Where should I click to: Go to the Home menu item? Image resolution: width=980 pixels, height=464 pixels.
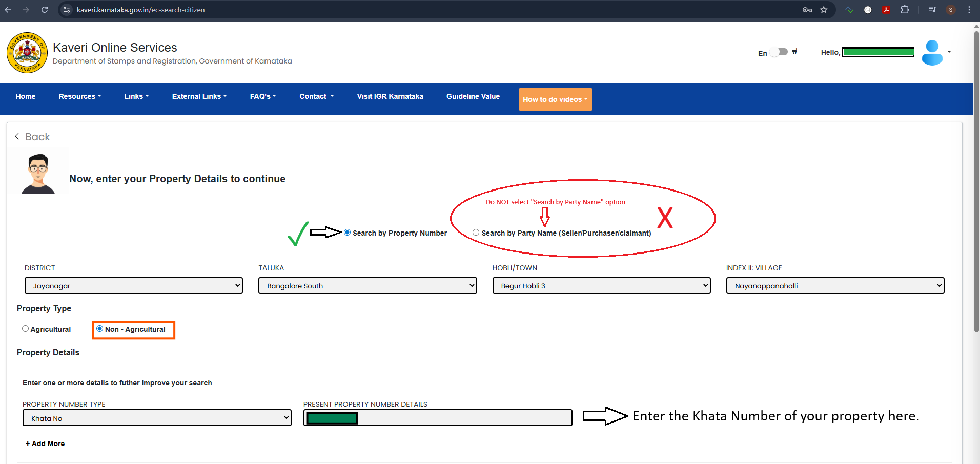(26, 96)
